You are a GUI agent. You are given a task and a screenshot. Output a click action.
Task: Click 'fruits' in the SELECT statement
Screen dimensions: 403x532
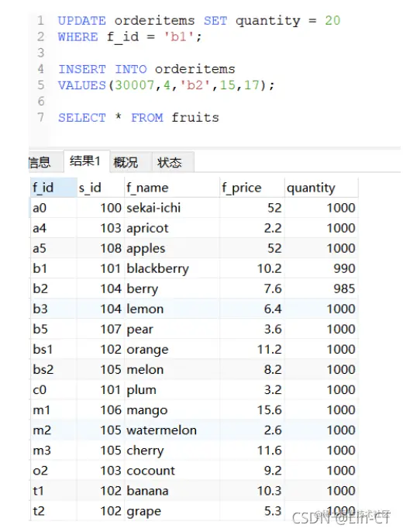(x=195, y=118)
